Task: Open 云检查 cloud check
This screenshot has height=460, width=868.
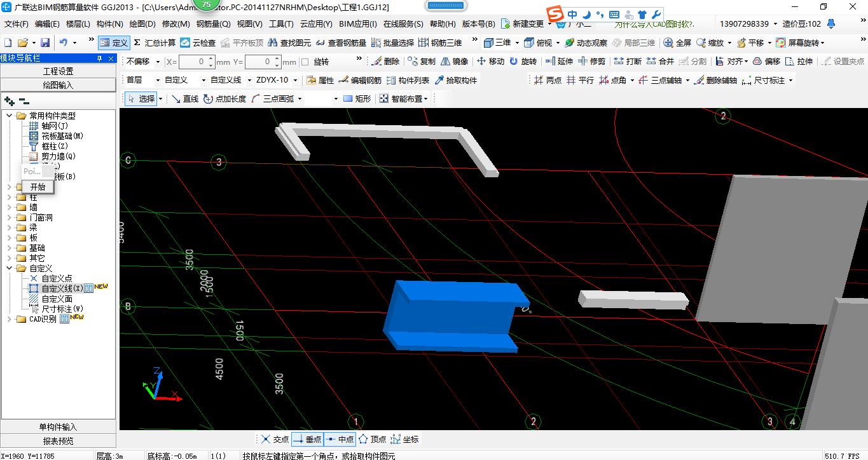Action: (x=198, y=43)
